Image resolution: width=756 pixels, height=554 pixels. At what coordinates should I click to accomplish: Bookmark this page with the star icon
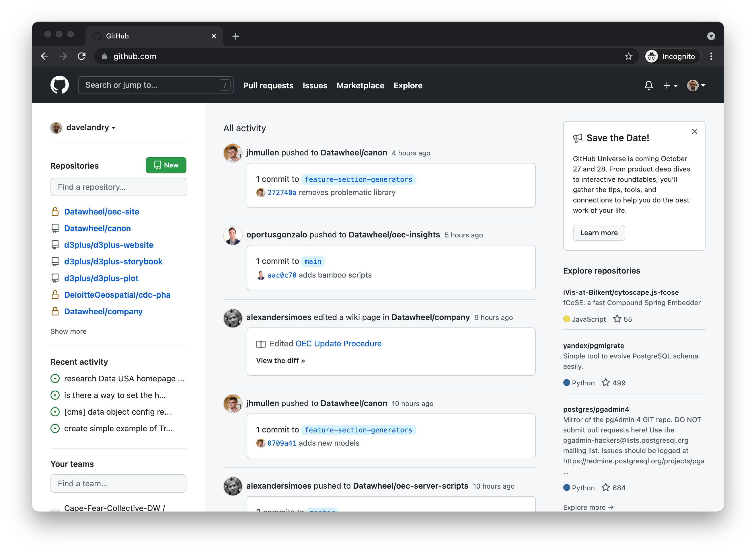pos(628,56)
